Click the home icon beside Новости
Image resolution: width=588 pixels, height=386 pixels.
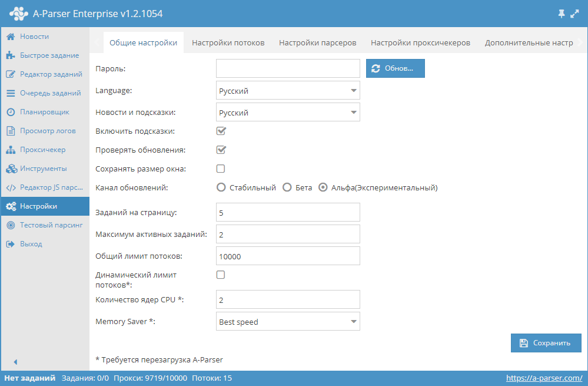[x=11, y=37]
